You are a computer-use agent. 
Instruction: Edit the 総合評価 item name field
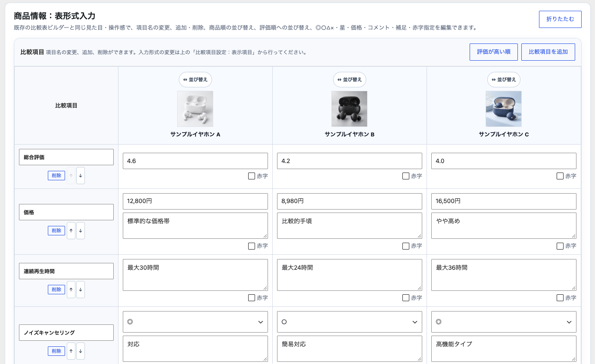click(66, 157)
